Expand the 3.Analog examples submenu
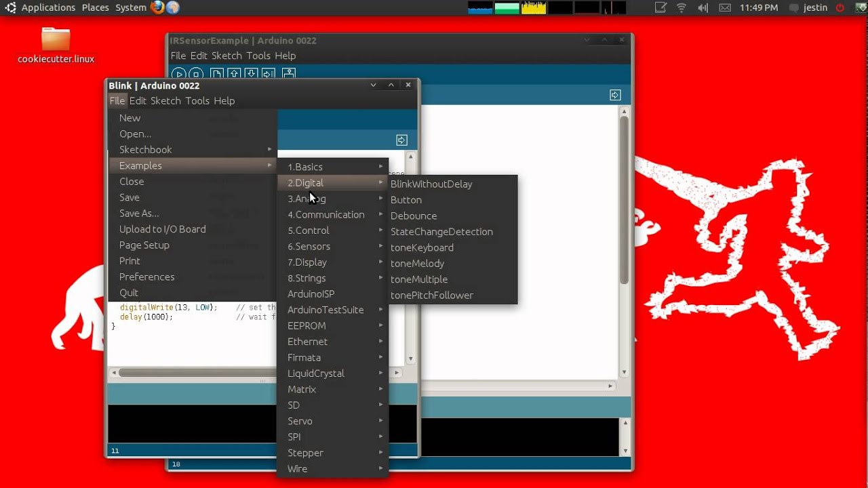Viewport: 868px width, 488px height. coord(333,199)
